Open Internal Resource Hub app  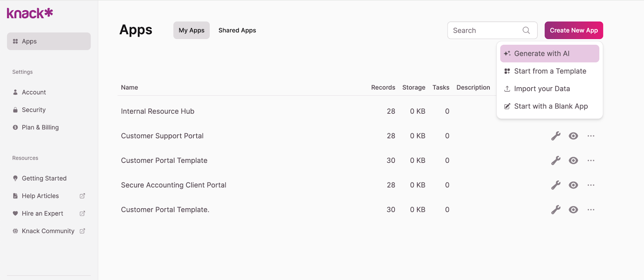click(x=157, y=111)
